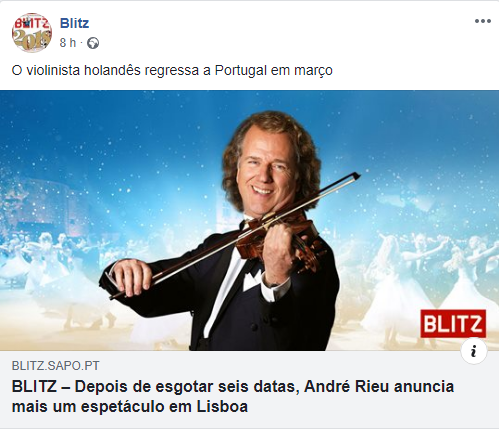Click the violinist's white pocket square

(253, 279)
